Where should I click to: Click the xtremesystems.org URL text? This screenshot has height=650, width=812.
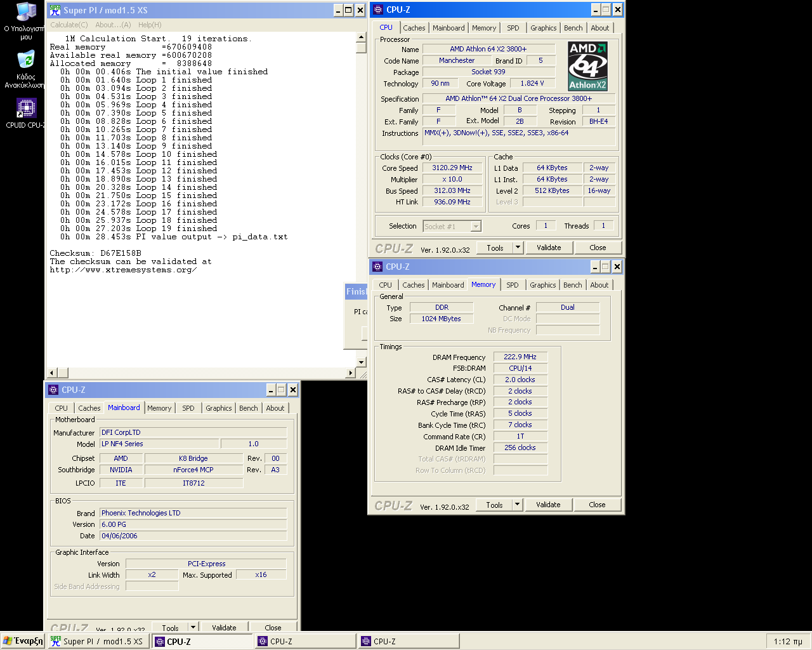pyautogui.click(x=123, y=270)
